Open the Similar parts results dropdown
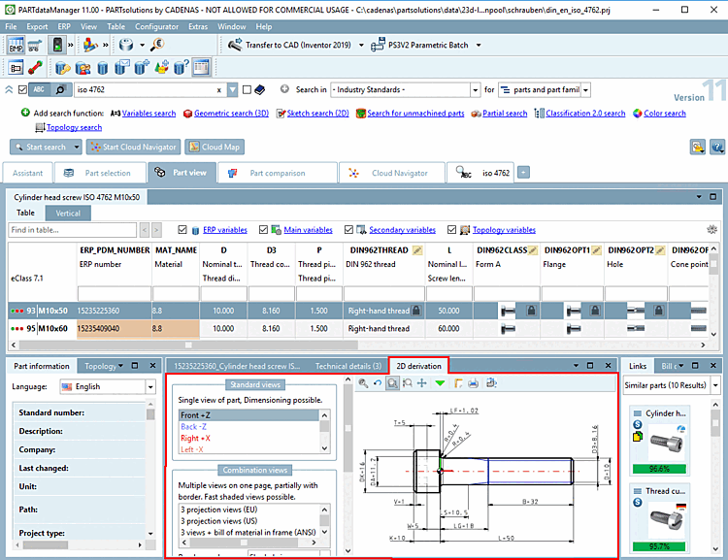728x560 pixels. pos(715,385)
